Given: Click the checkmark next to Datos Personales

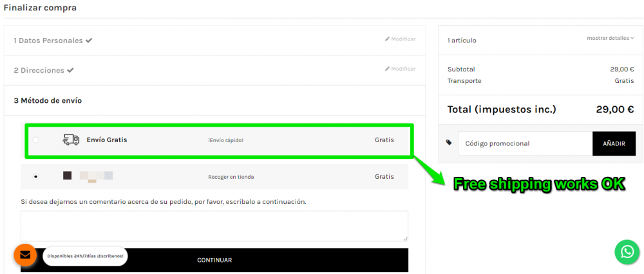Looking at the screenshot, I should coord(89,41).
